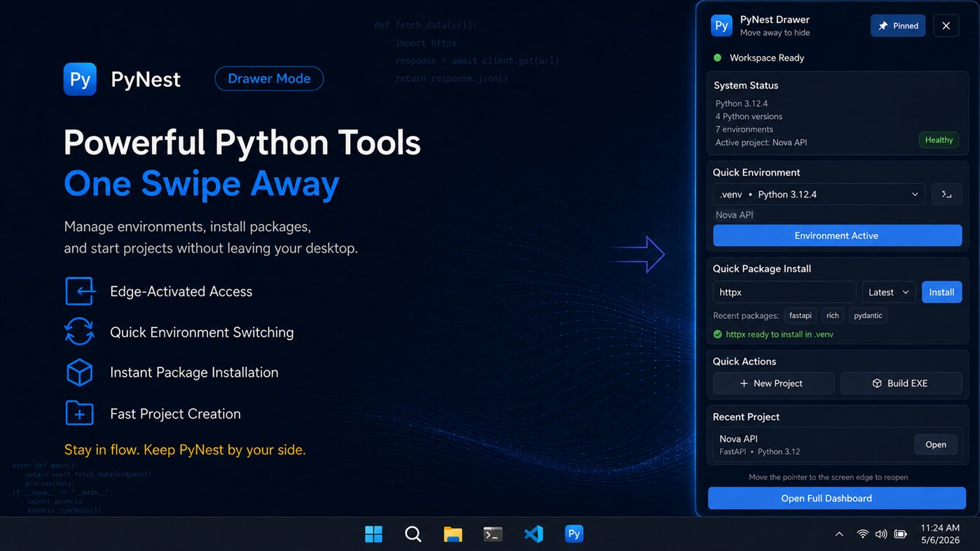The width and height of the screenshot is (980, 551).
Task: Click the PyNest taskbar icon
Action: 574,534
